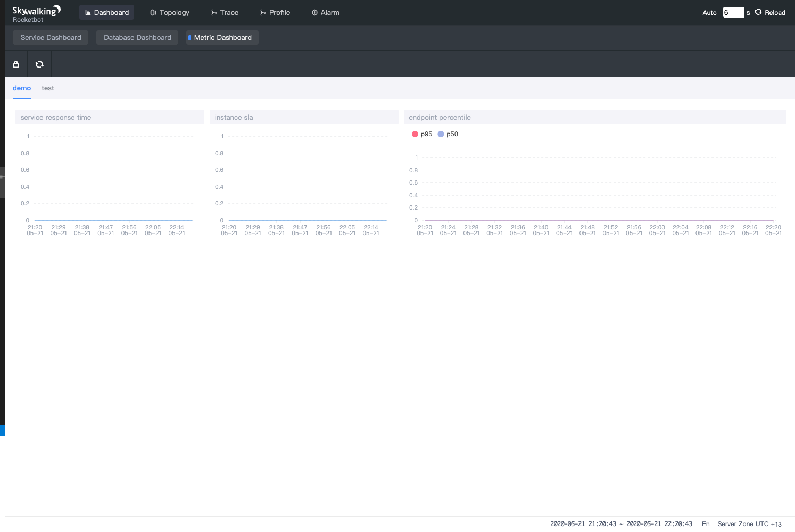Viewport: 795px width, 532px height.
Task: Click the 22:14 label on instance sla chart
Action: (371, 230)
